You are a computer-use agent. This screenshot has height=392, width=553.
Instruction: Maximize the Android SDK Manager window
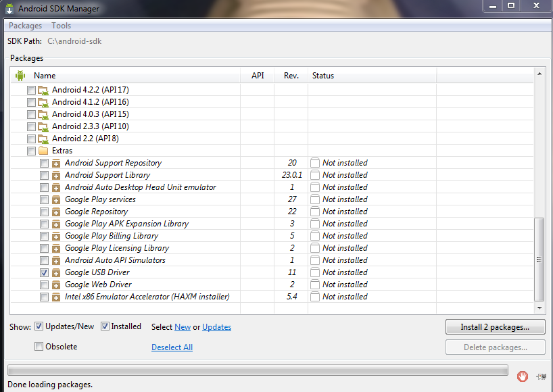click(511, 5)
